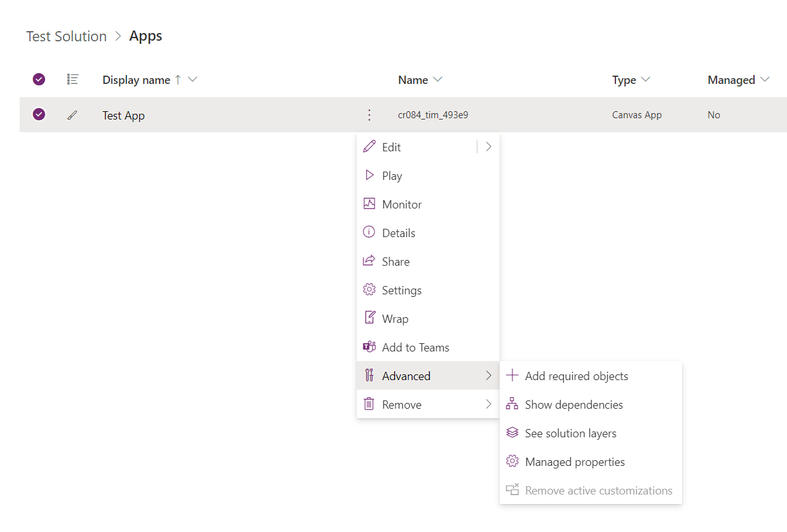Click the Play triangle icon

pyautogui.click(x=369, y=175)
